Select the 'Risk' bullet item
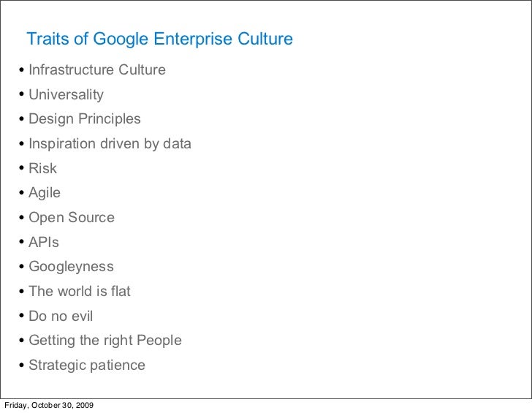This screenshot has width=532, height=413. tap(42, 168)
